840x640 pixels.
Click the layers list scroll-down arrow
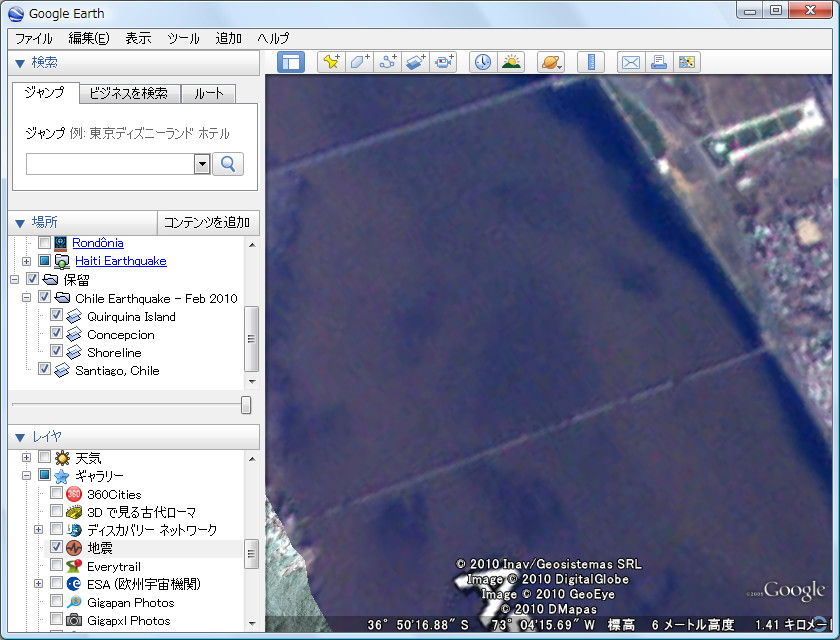click(x=252, y=624)
